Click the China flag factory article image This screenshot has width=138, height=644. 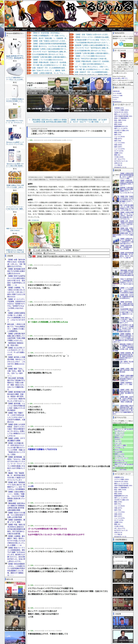pos(49,157)
